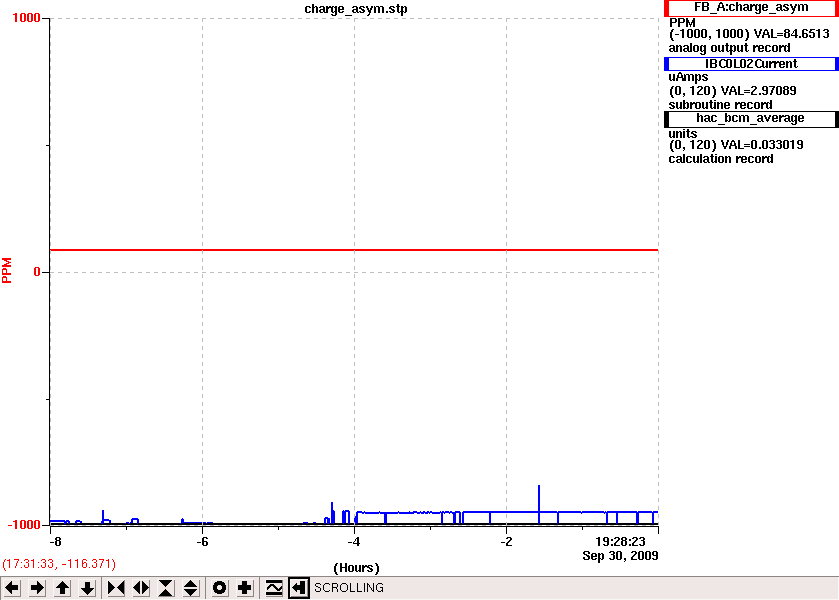
Task: Expand the vertical axis with up-down triangles
Action: click(191, 588)
